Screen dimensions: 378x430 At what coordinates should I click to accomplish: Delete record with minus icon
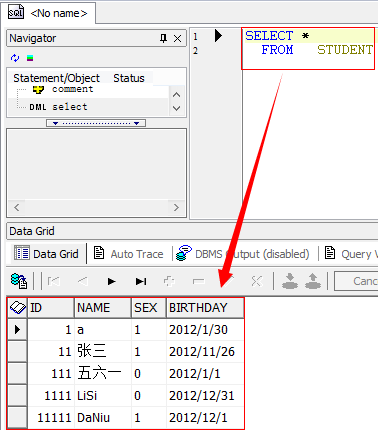[199, 282]
